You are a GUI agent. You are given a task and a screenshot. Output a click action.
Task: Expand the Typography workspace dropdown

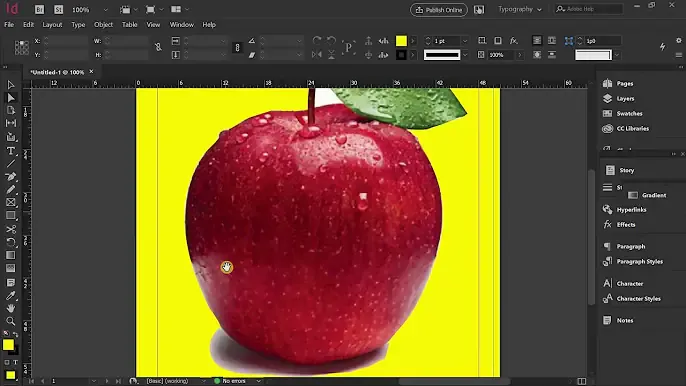tap(520, 9)
